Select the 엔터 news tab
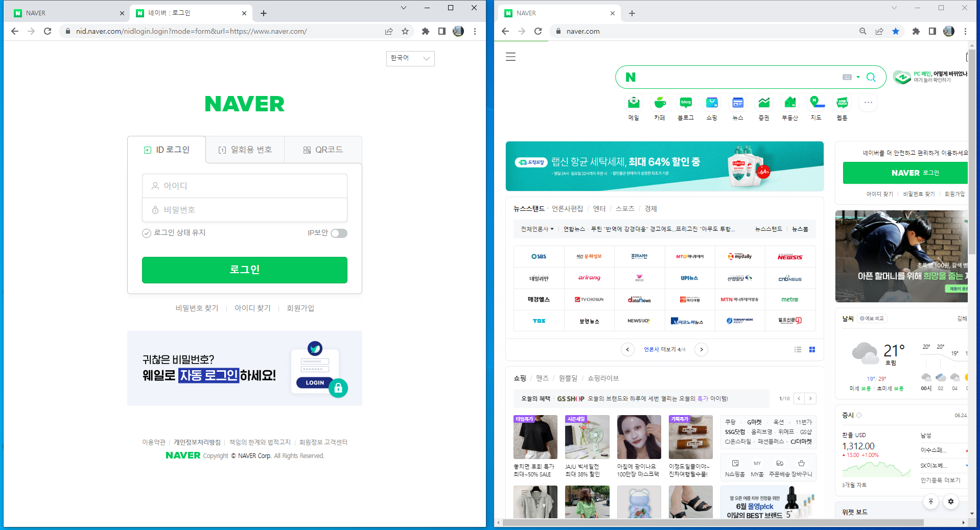 pyautogui.click(x=599, y=209)
